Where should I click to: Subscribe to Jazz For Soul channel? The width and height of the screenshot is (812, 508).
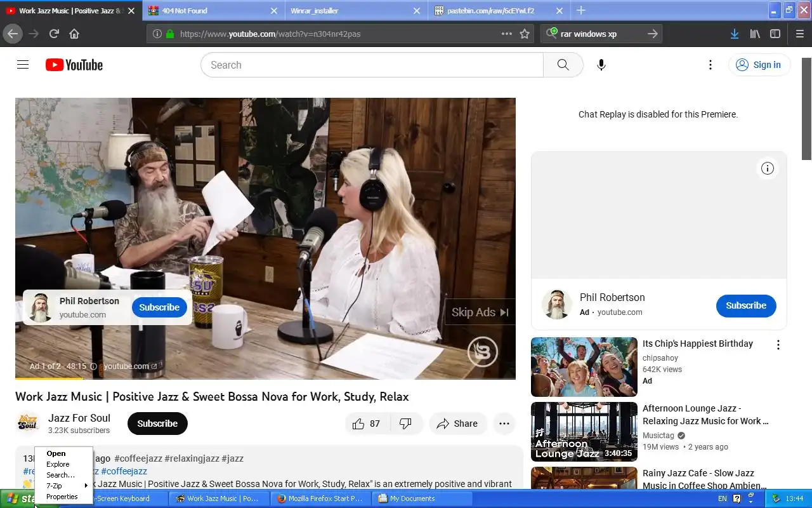157,424
